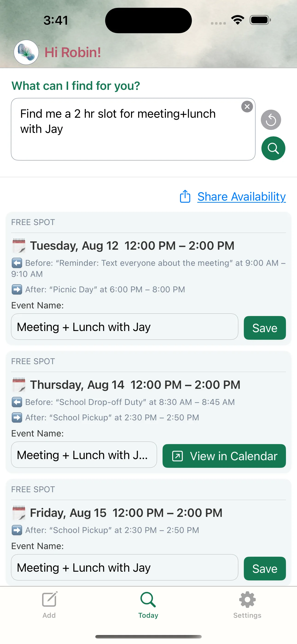
Task: Tap the Tuesday Aug 12 time slot heading
Action: 132,246
